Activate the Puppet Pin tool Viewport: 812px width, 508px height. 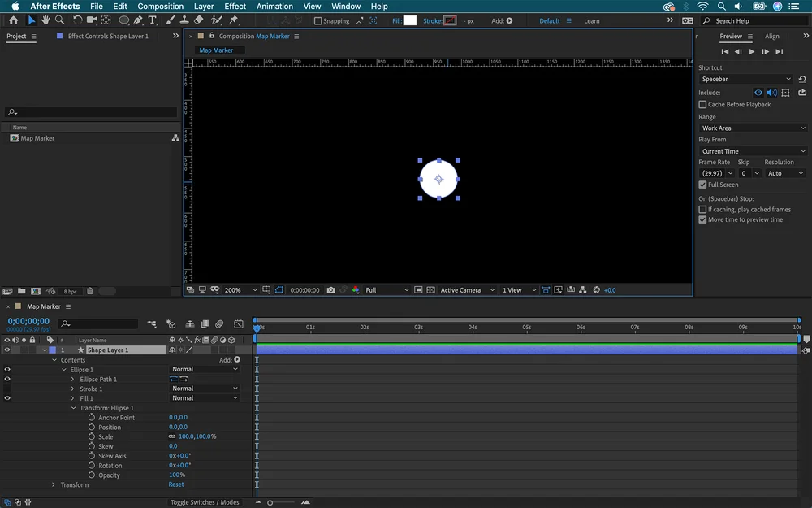pos(234,20)
